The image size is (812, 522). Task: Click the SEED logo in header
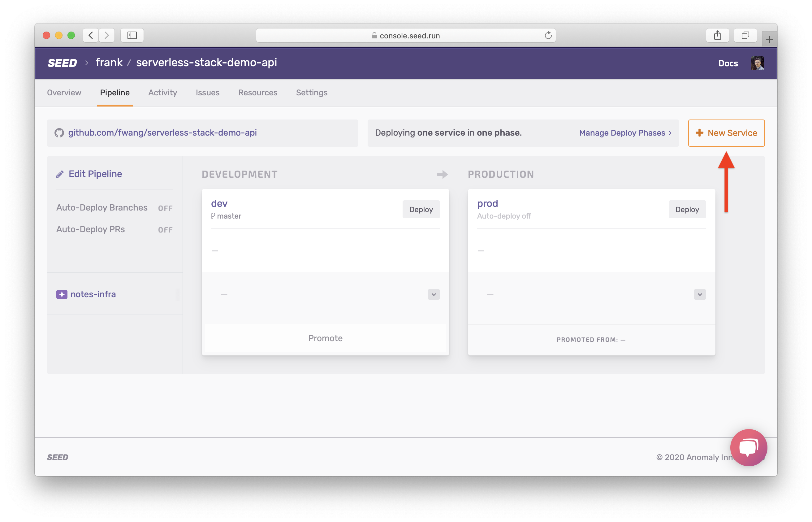click(62, 63)
